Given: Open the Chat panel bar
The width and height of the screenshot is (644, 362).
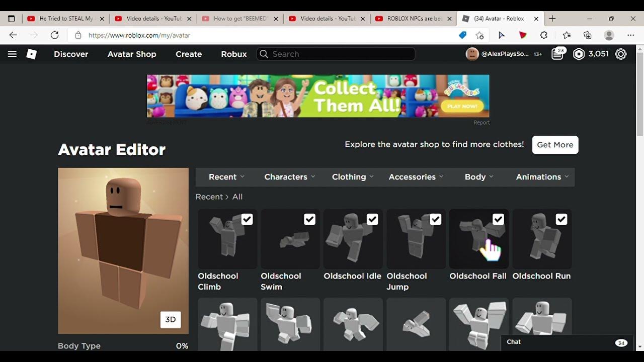Looking at the screenshot, I should 566,342.
